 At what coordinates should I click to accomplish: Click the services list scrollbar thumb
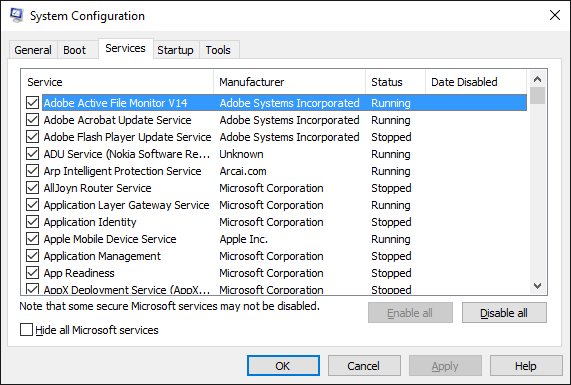point(537,96)
